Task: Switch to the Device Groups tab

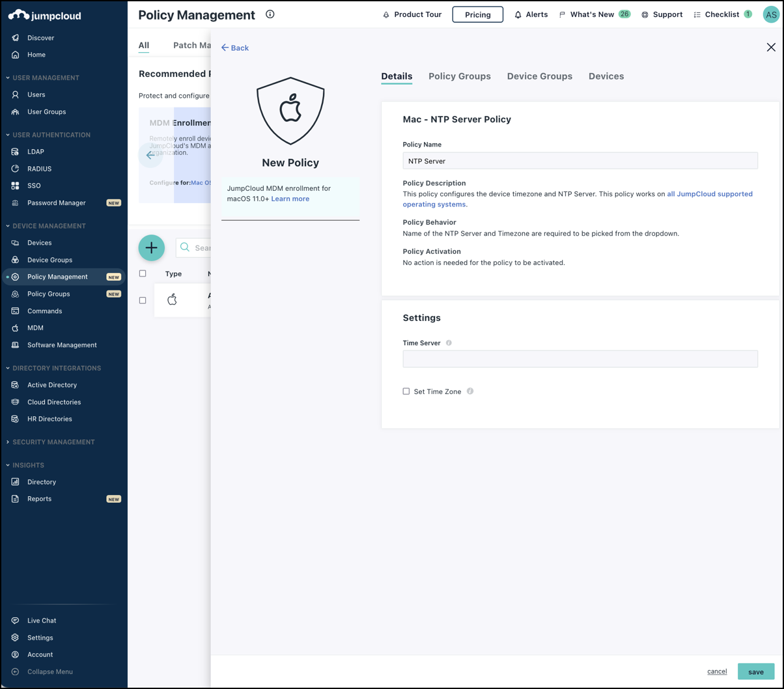Action: 539,76
